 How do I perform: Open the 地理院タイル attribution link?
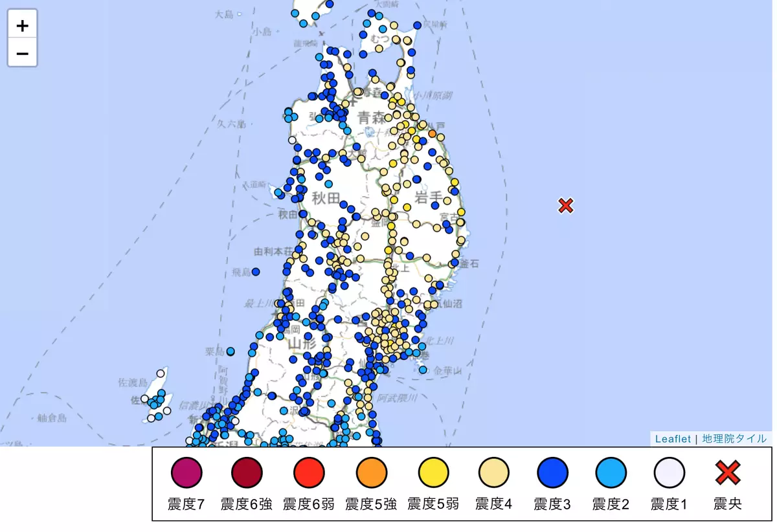734,439
